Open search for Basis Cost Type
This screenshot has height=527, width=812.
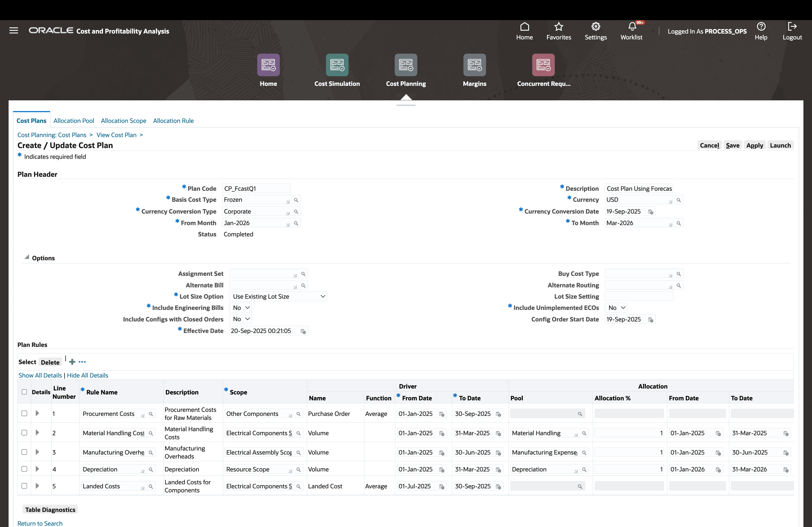[296, 200]
